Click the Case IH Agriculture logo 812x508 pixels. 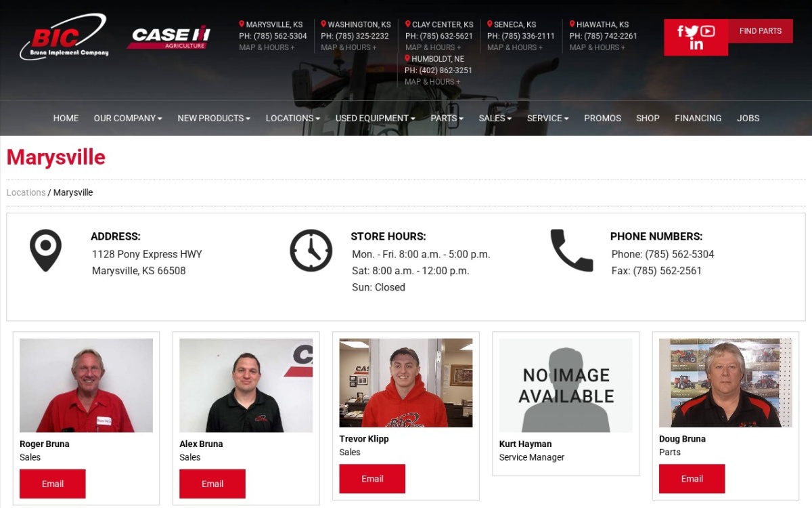(x=169, y=37)
